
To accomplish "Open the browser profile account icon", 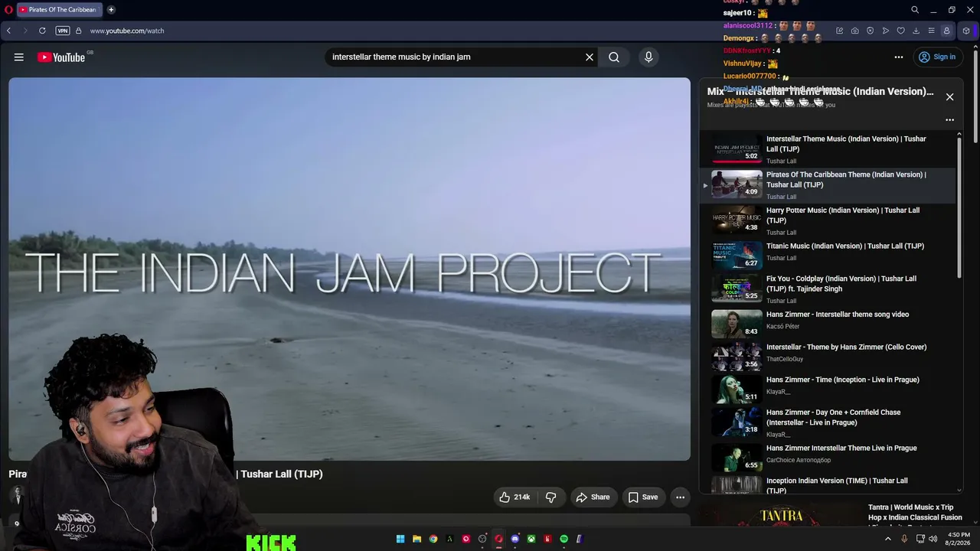I will (x=947, y=31).
